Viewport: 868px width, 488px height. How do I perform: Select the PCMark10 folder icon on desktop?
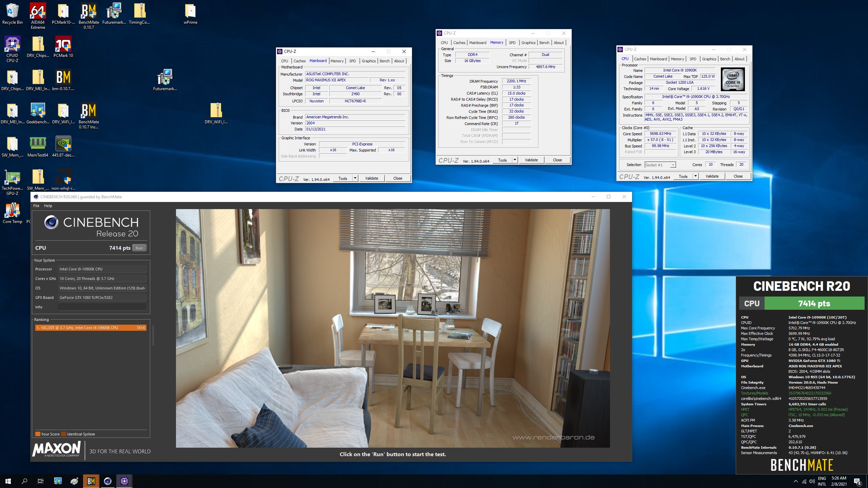click(63, 14)
